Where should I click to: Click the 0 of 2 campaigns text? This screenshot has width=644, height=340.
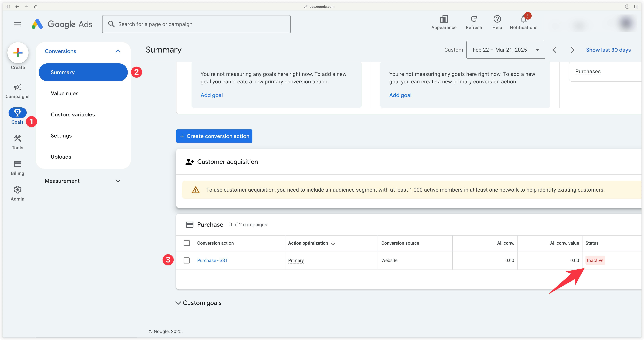click(x=248, y=225)
